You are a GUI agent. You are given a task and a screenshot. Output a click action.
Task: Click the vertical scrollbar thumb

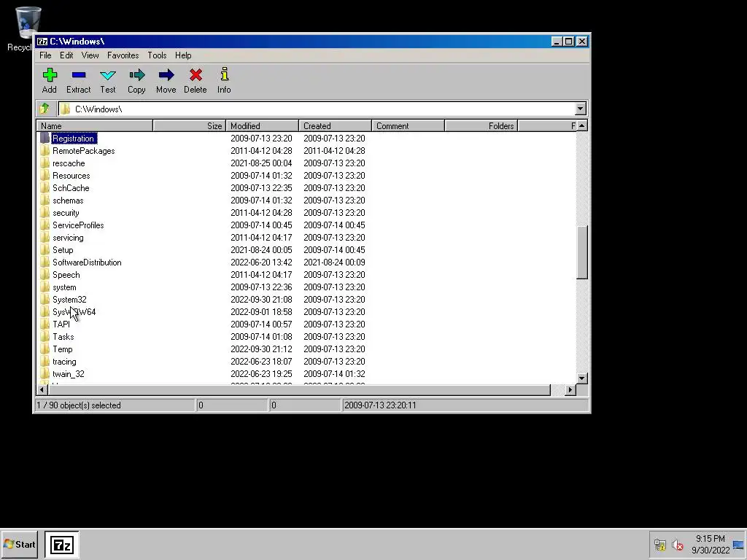[x=581, y=252]
